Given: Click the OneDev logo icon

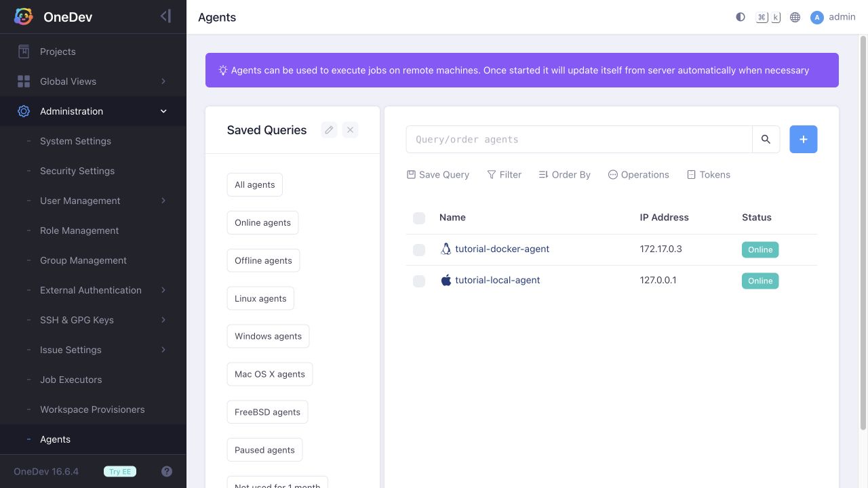Looking at the screenshot, I should (24, 17).
